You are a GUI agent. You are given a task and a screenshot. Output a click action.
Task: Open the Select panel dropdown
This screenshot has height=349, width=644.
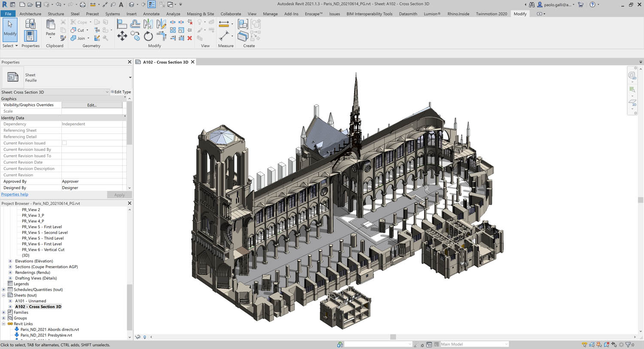click(10, 46)
